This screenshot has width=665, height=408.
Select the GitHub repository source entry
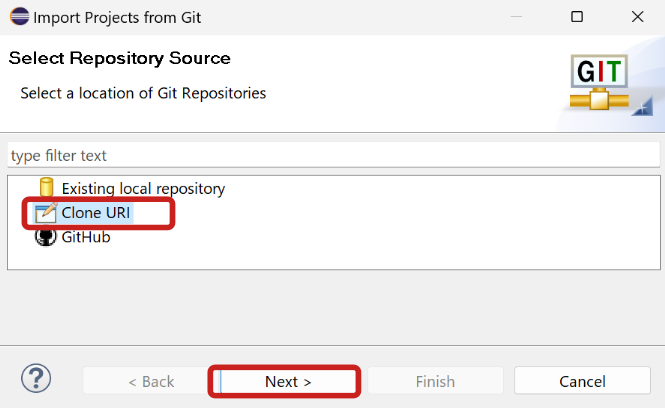86,237
